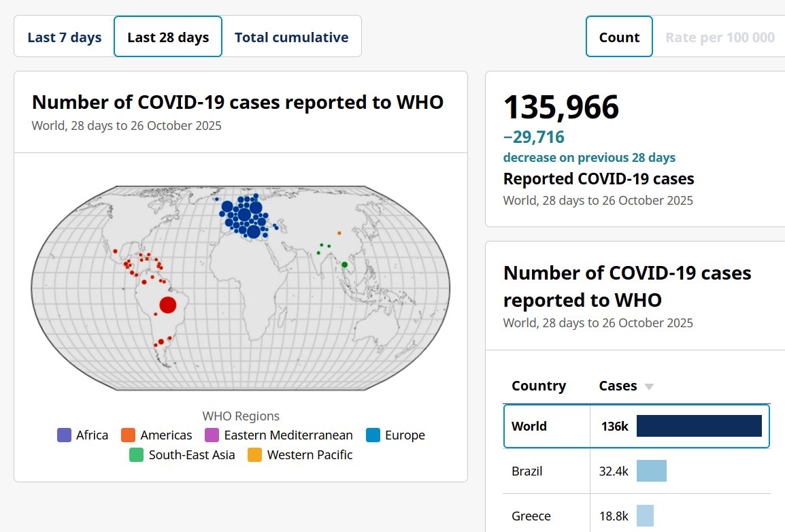Select the Last 28 days tab
The image size is (785, 532).
tap(168, 37)
